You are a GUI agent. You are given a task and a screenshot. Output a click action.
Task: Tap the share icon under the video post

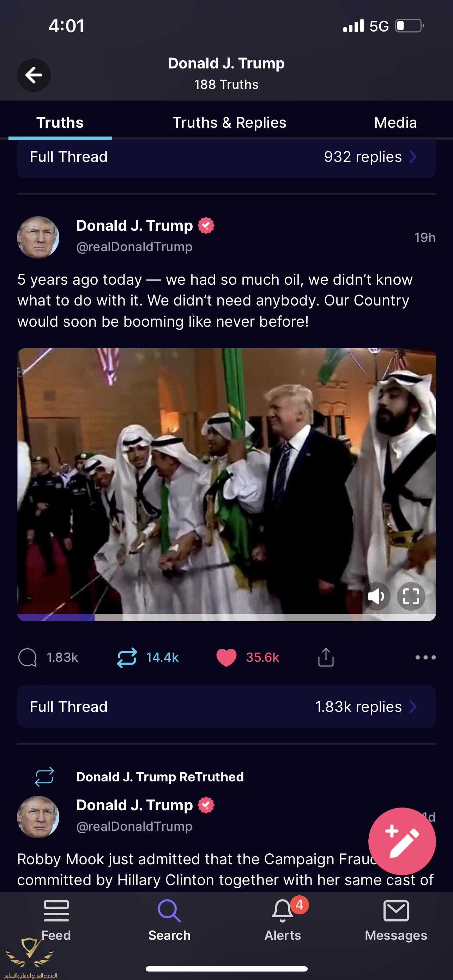click(x=326, y=658)
